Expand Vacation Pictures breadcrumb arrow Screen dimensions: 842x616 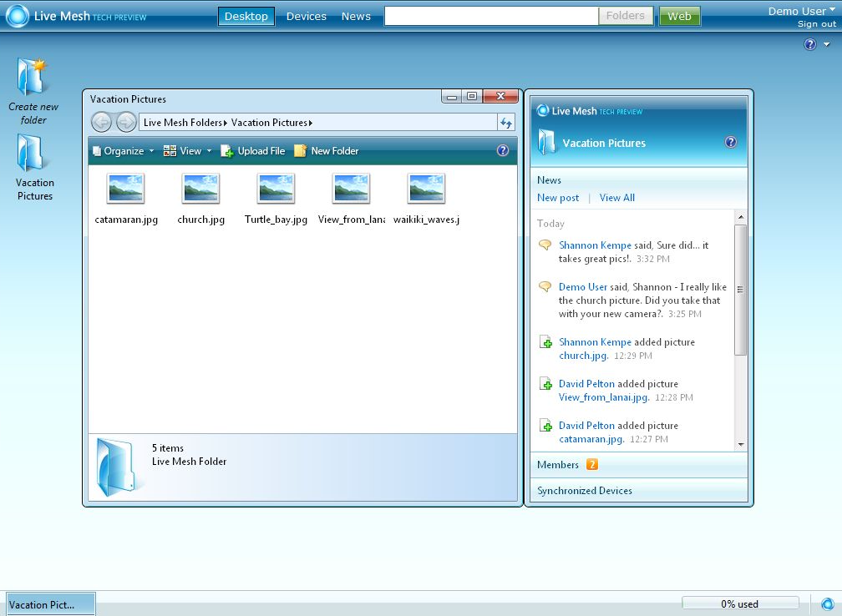click(311, 123)
